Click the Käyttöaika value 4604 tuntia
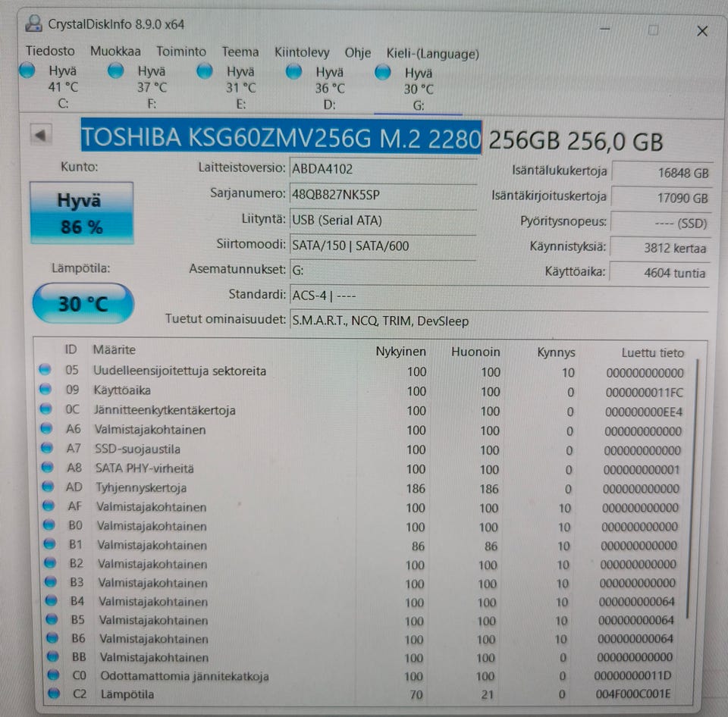This screenshot has height=717, width=728. (x=659, y=272)
